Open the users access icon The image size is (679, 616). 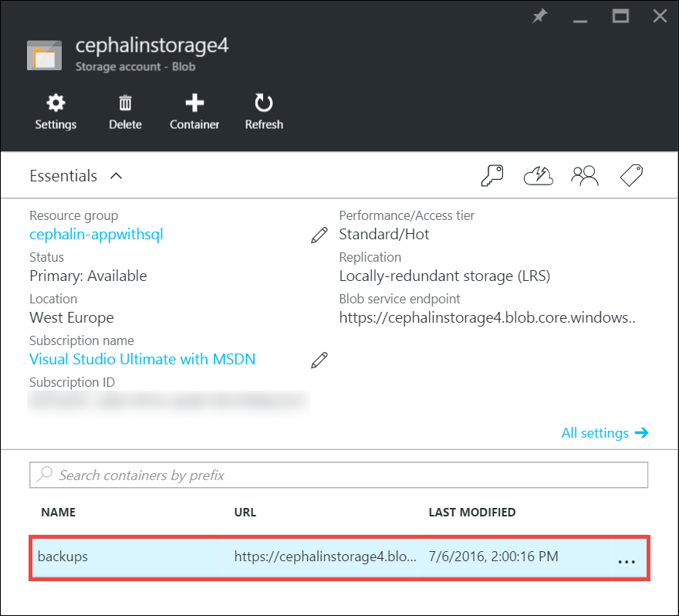pyautogui.click(x=585, y=176)
